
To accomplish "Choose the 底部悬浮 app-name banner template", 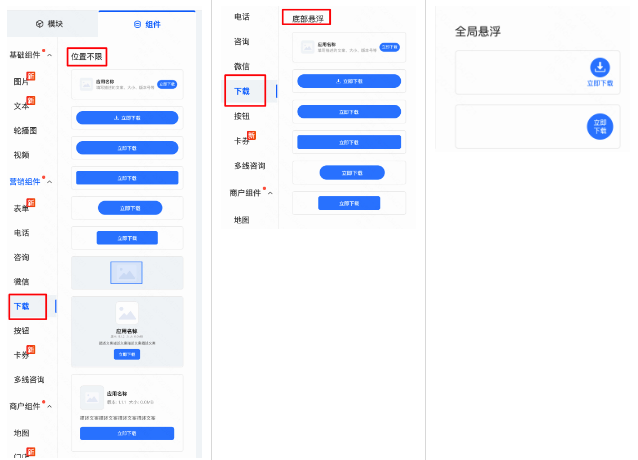I will point(349,48).
